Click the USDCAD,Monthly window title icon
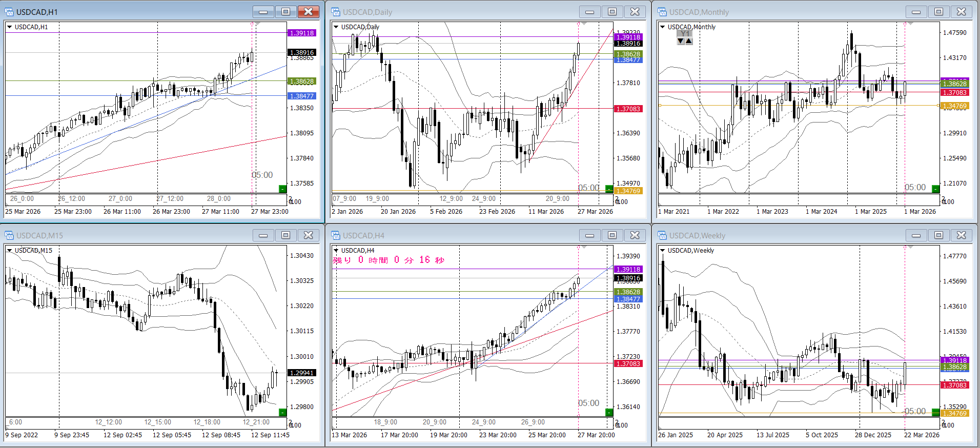980x448 pixels. [662, 12]
